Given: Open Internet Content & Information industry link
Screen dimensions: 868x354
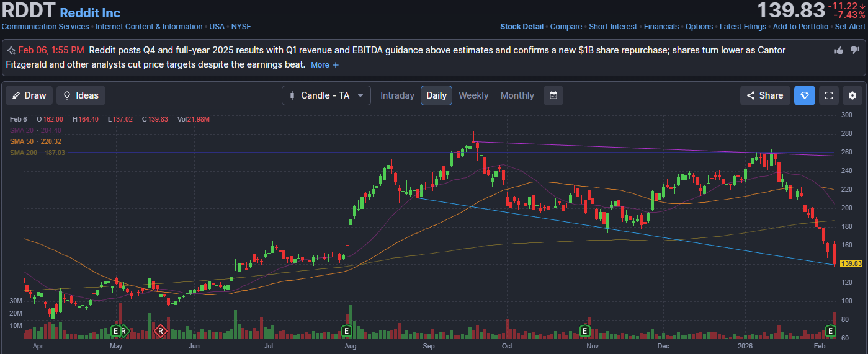Looking at the screenshot, I should (149, 27).
